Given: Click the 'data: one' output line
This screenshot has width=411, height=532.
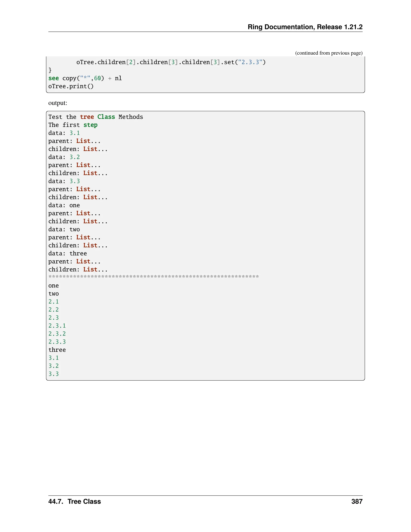Looking at the screenshot, I should [64, 205].
